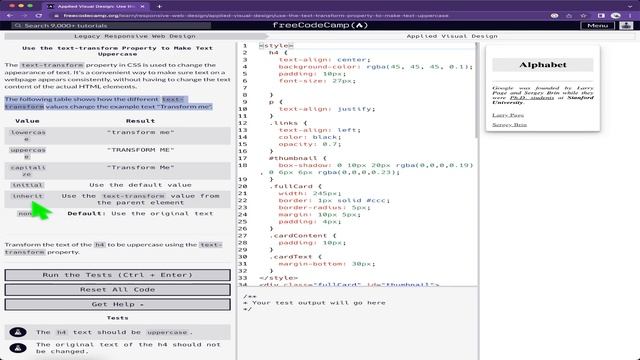Open the Larry Page link in preview
This screenshot has width=640, height=360.
pyautogui.click(x=508, y=115)
